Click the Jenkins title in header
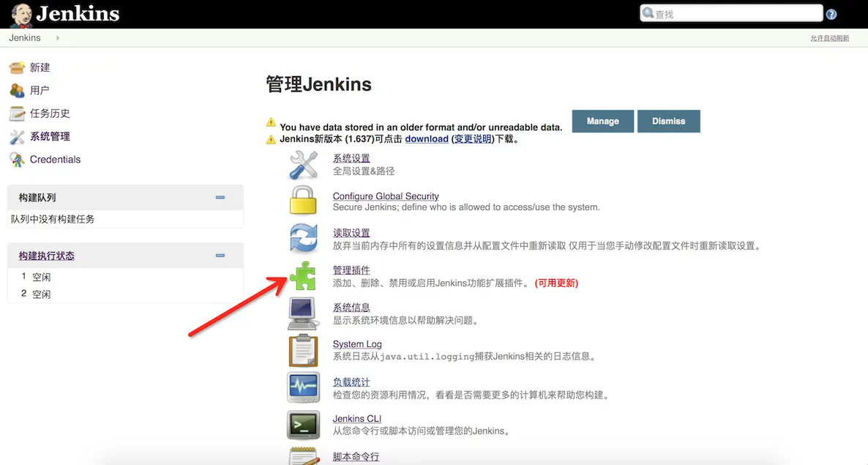868x465 pixels. 78,14
